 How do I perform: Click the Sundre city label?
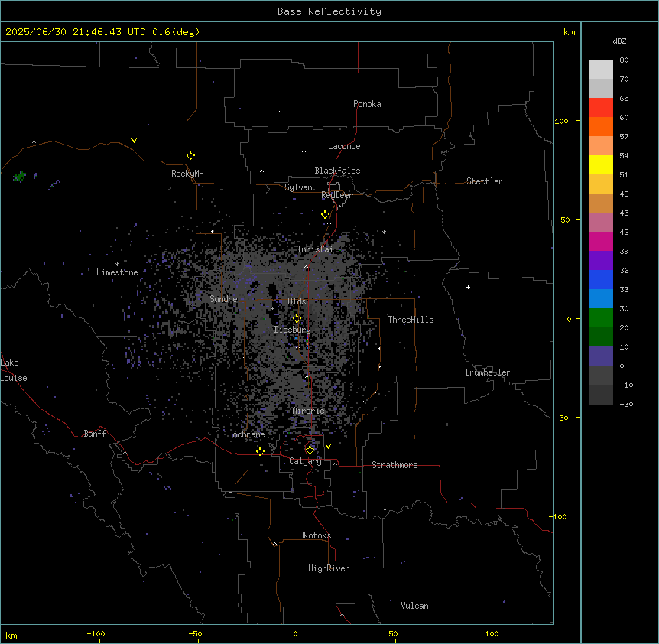click(223, 299)
